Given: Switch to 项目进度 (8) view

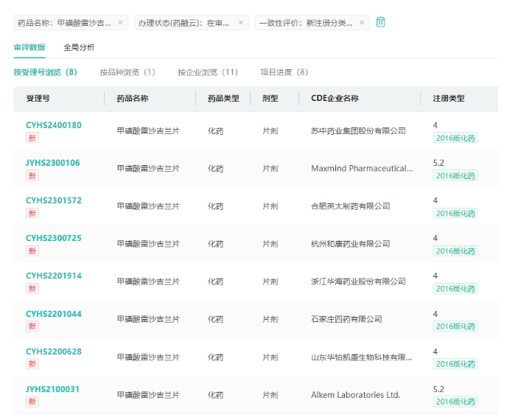Looking at the screenshot, I should click(x=284, y=72).
